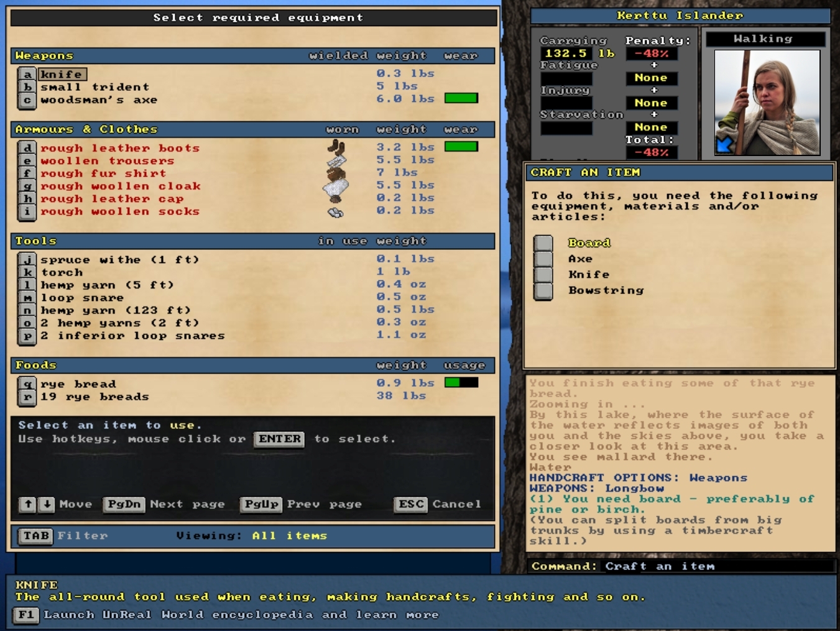Click hotkey r for 19 rye breads

tap(27, 397)
